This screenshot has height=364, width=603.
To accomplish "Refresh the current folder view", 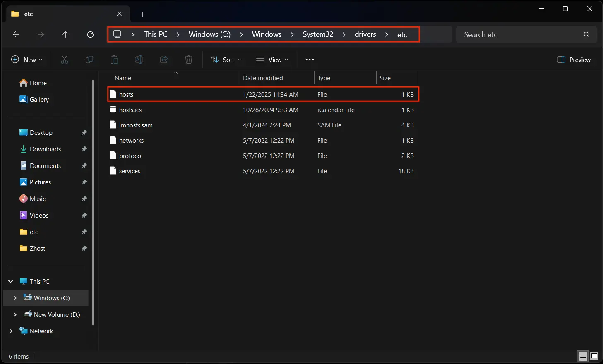I will (90, 34).
